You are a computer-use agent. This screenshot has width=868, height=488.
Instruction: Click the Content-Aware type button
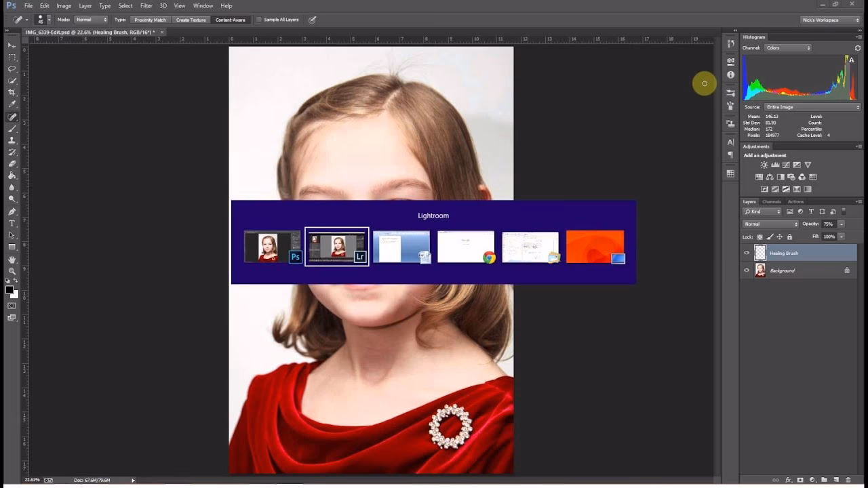231,20
